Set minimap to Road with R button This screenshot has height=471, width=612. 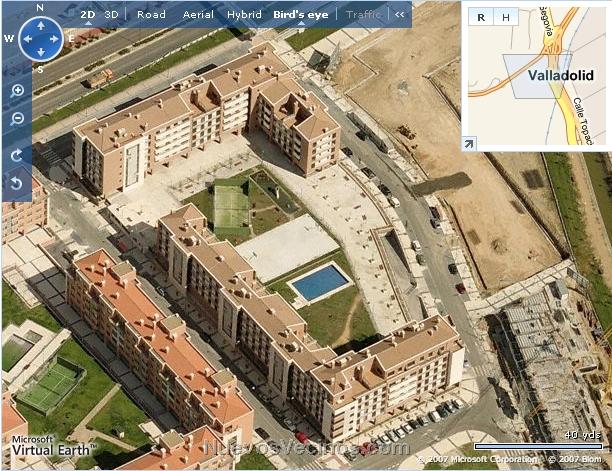click(x=482, y=16)
